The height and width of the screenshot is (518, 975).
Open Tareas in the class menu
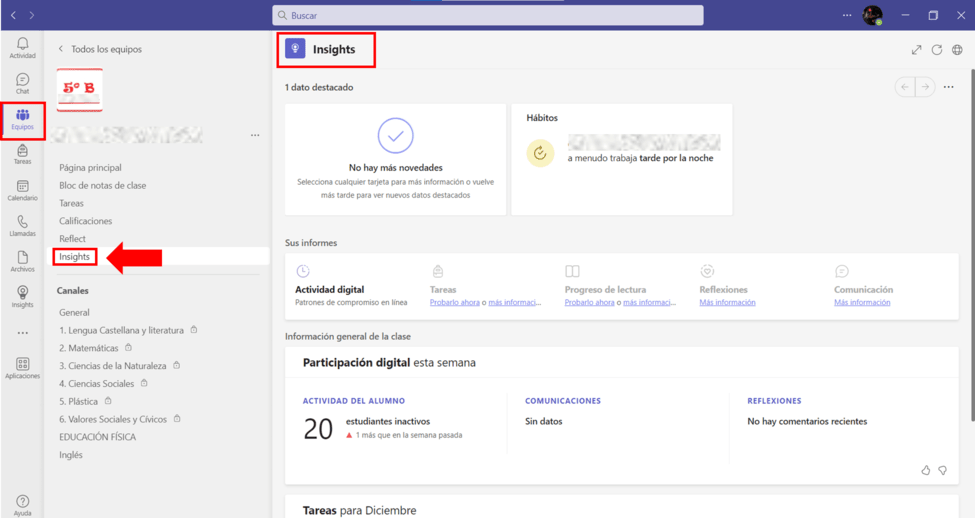tap(72, 203)
